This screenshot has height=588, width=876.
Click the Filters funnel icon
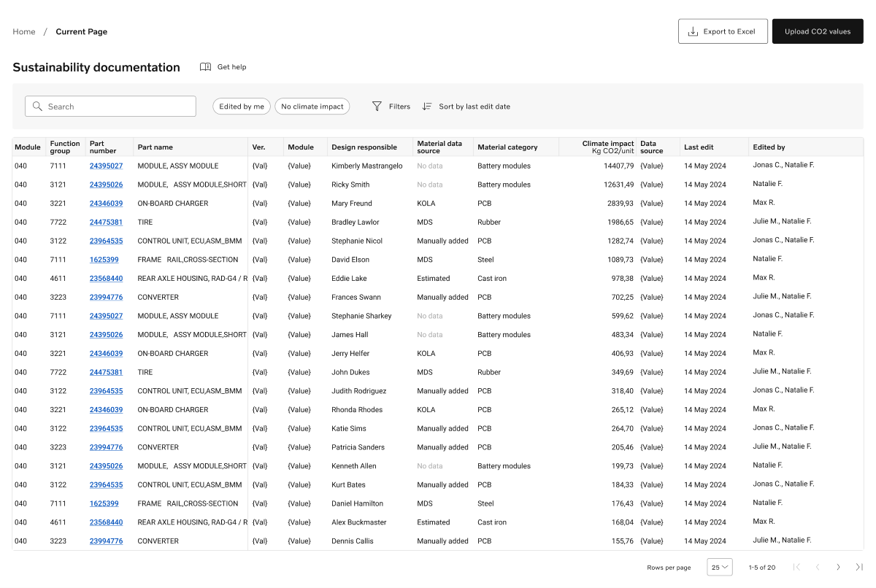point(377,107)
